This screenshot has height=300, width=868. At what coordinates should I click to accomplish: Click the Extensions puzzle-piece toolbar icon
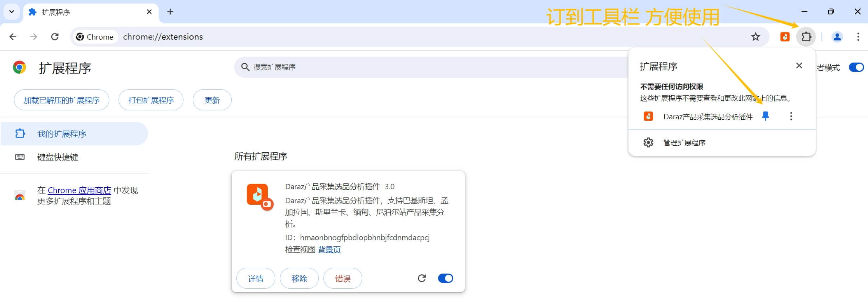point(806,37)
